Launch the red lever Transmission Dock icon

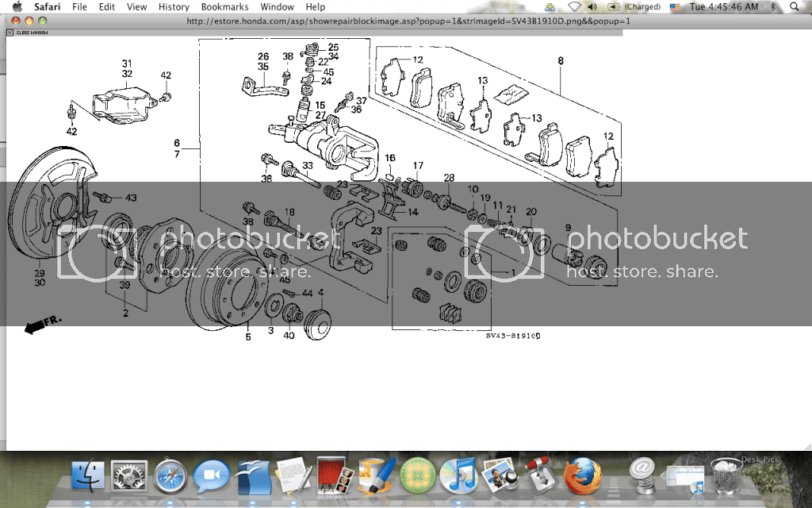coord(541,476)
